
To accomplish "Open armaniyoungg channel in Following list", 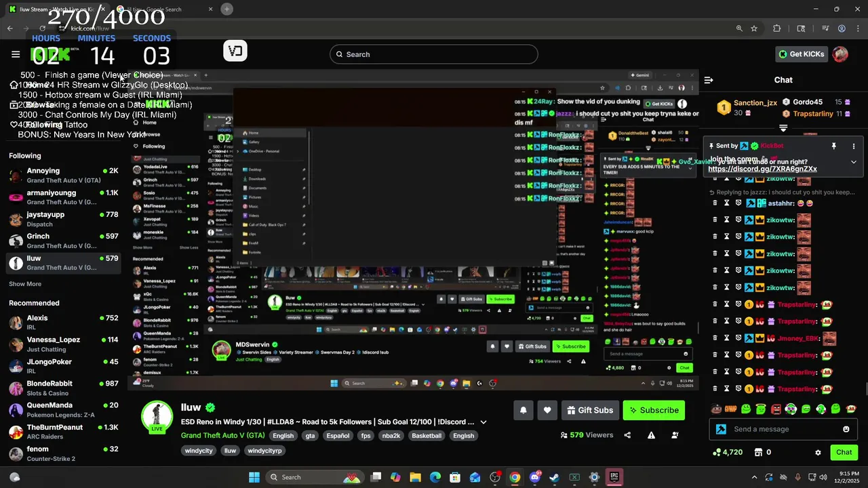I will click(x=64, y=197).
